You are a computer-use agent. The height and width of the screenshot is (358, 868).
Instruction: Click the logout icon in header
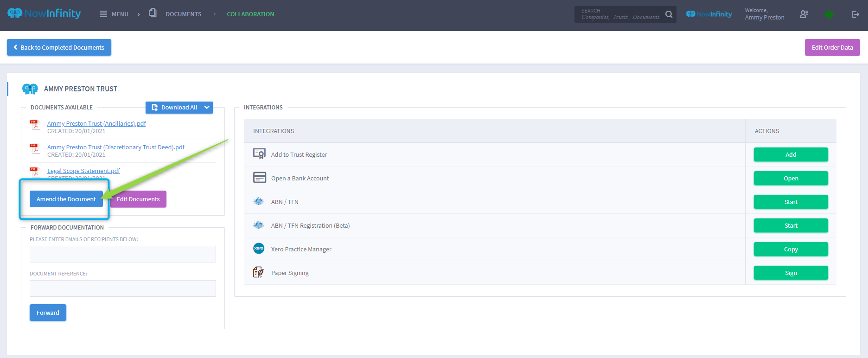[x=855, y=14]
